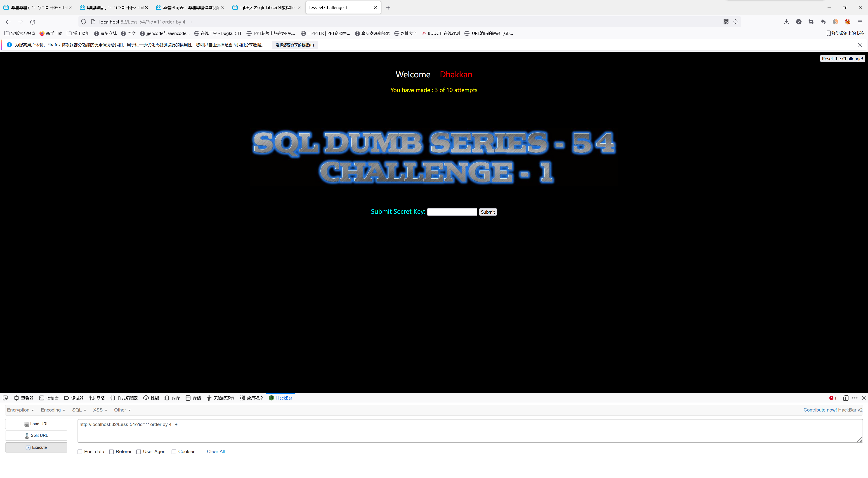The image size is (868, 478).
Task: Click the bookmark star icon
Action: (736, 22)
